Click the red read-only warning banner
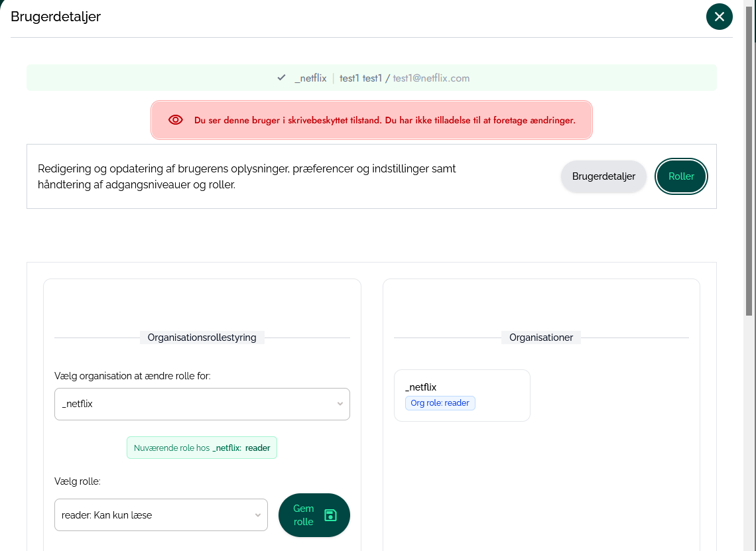This screenshot has height=551, width=756. tap(371, 120)
